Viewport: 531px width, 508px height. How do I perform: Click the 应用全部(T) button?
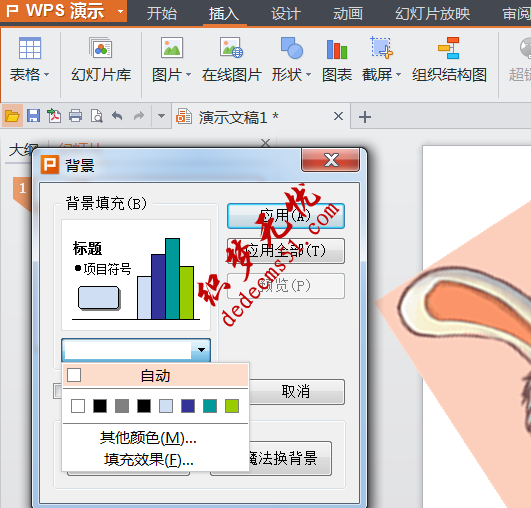point(286,251)
